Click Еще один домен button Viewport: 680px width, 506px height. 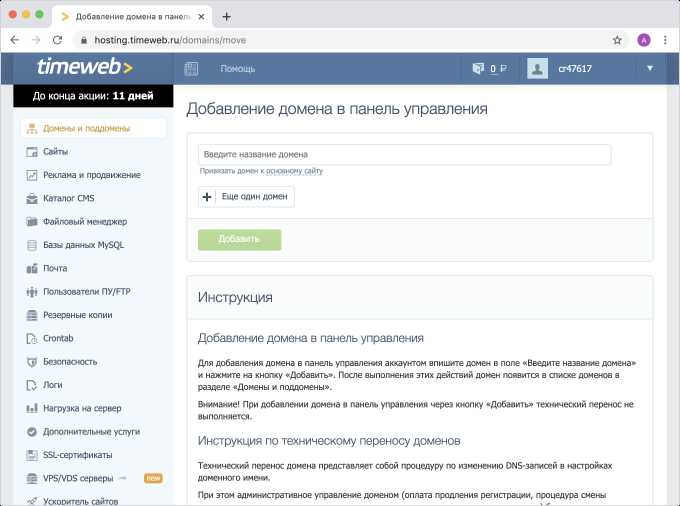(246, 197)
